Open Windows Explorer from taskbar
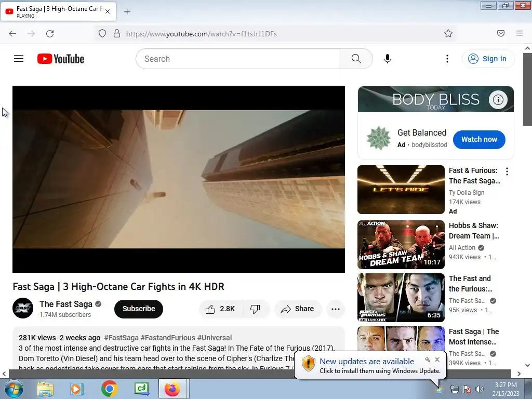The width and height of the screenshot is (532, 399). [45, 389]
